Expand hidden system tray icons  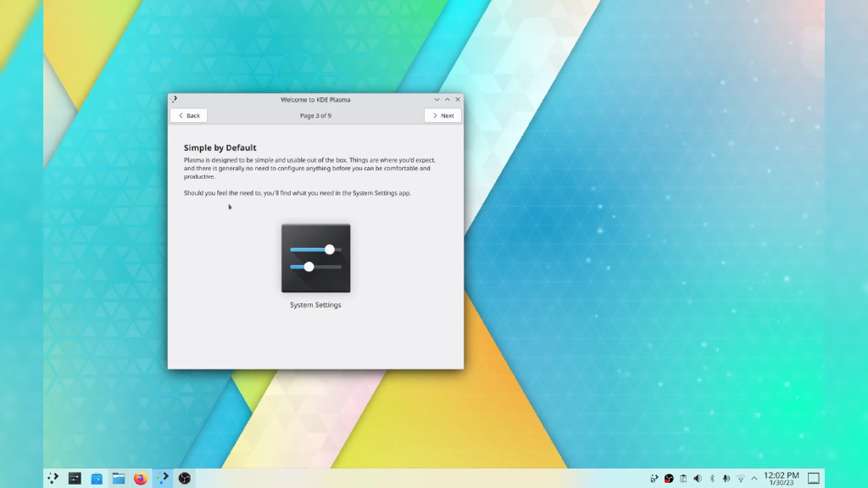tap(754, 478)
